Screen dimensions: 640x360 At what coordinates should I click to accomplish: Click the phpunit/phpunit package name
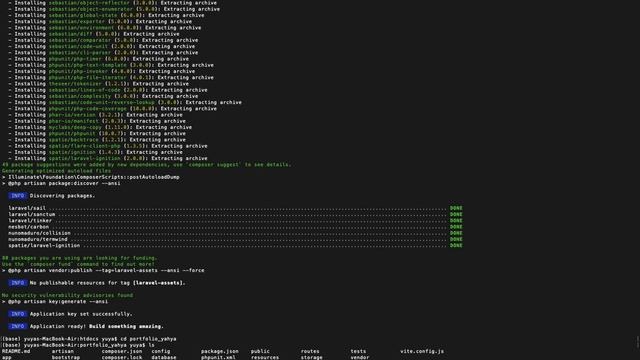click(x=72, y=133)
